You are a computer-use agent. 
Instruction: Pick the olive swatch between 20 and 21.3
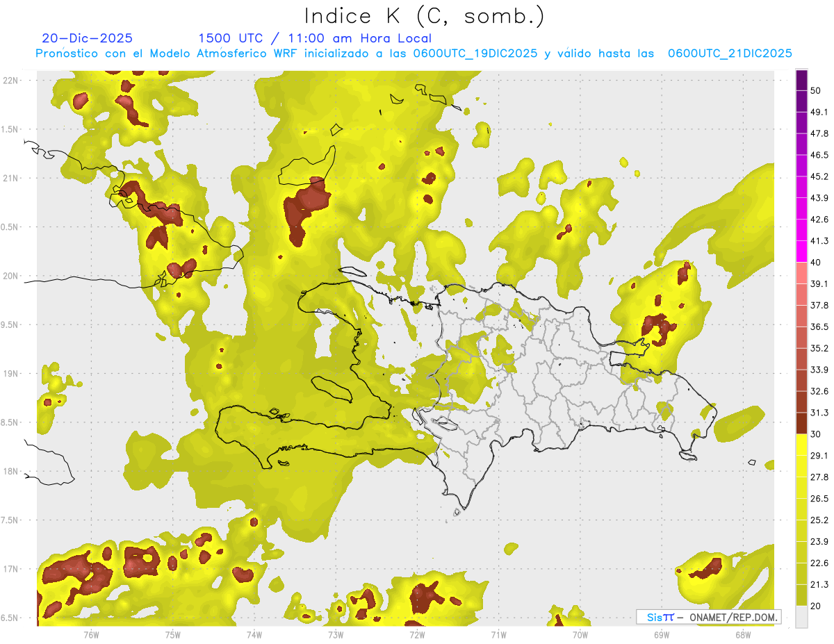[x=802, y=595]
